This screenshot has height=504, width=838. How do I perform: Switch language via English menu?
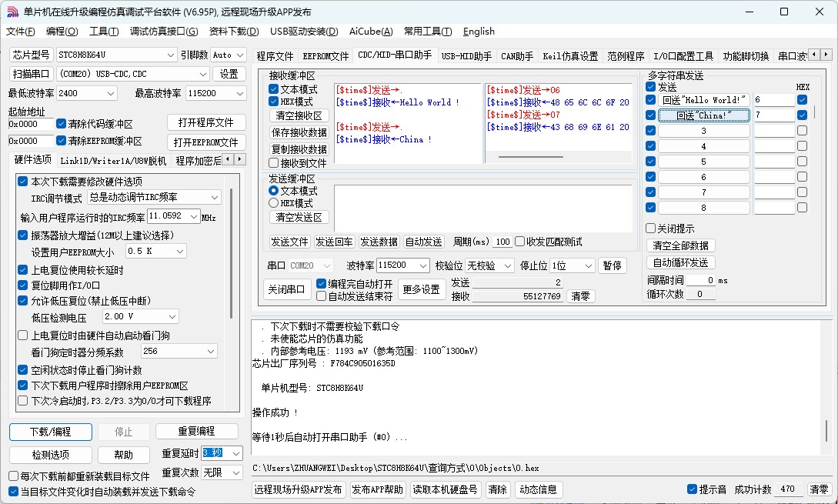(479, 32)
